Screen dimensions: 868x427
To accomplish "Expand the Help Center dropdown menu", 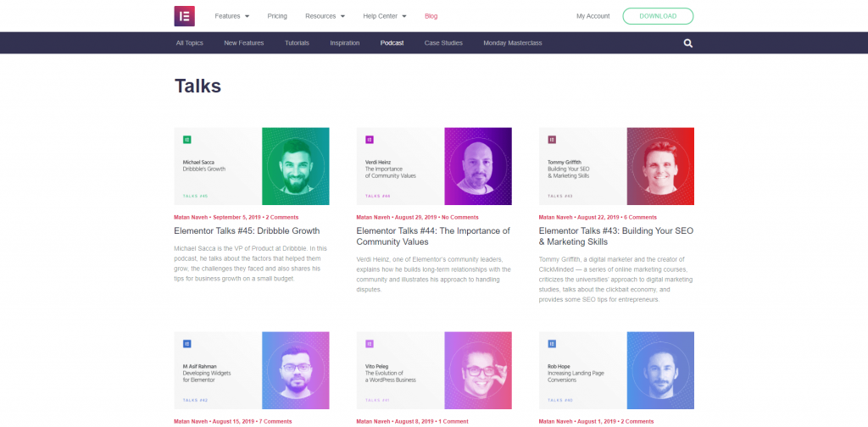I will point(385,16).
